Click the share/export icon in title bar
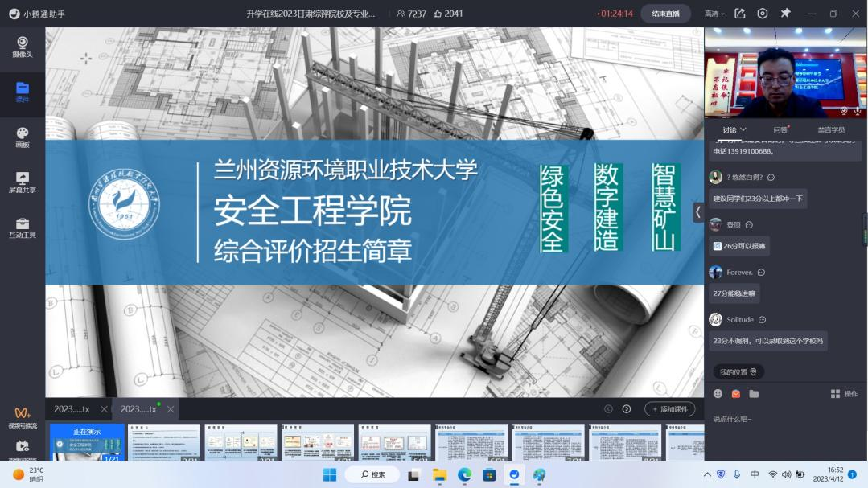Screen dimensions: 868x488 coord(739,14)
